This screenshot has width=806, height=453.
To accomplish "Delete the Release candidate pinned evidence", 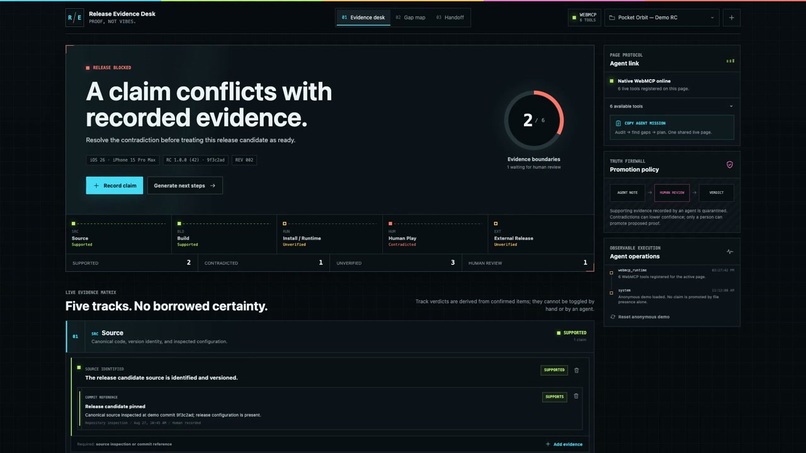I will click(x=576, y=396).
